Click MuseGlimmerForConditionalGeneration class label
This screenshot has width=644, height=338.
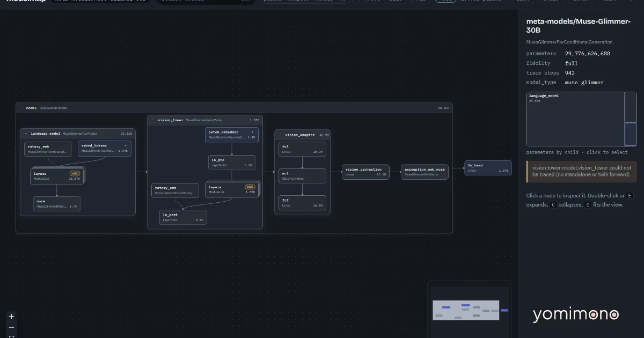coord(569,42)
